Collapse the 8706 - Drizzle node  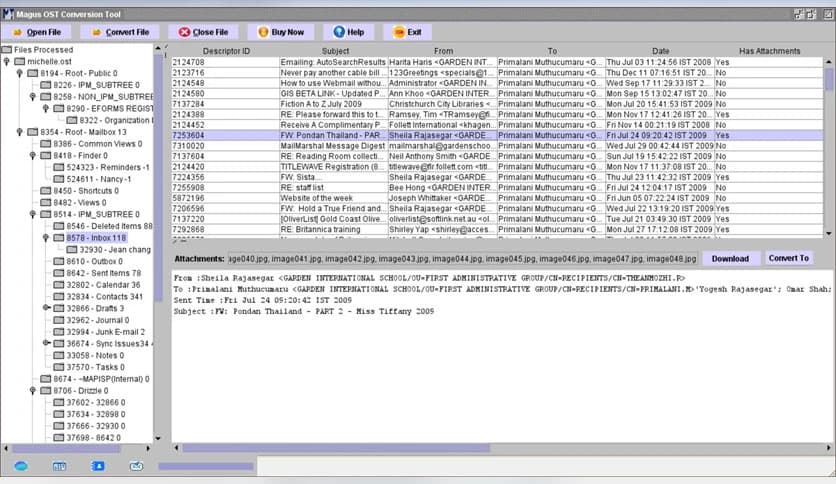point(33,391)
